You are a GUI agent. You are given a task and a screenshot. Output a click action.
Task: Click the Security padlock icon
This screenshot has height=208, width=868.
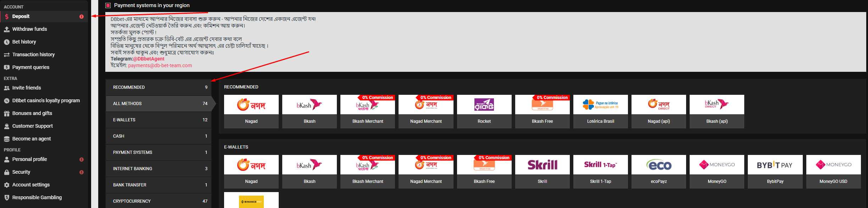click(7, 172)
